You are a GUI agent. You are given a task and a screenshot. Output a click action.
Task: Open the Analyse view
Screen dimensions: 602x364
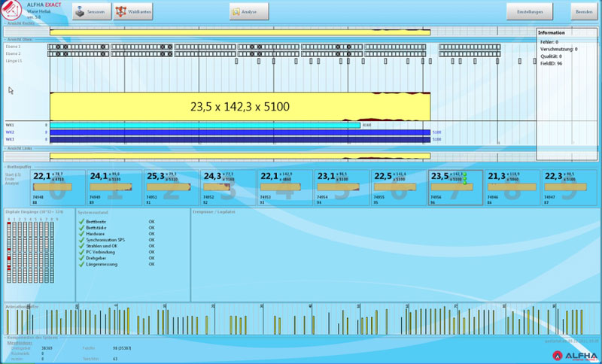(x=248, y=12)
